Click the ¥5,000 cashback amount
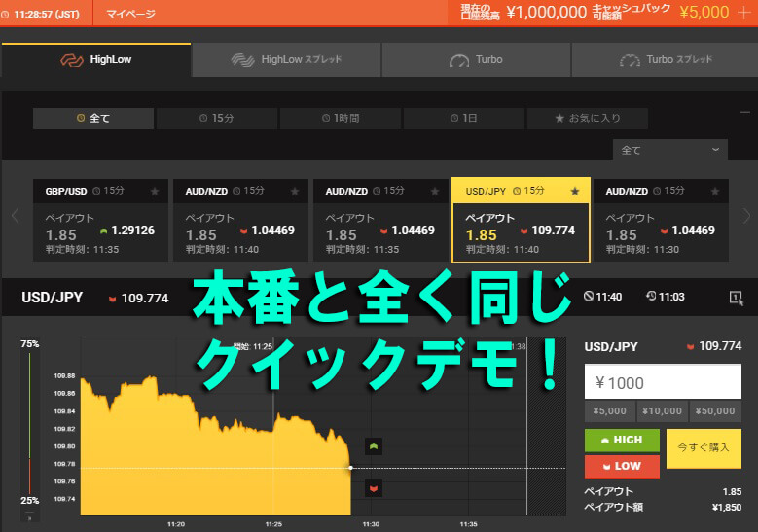758x532 pixels. coord(704,12)
